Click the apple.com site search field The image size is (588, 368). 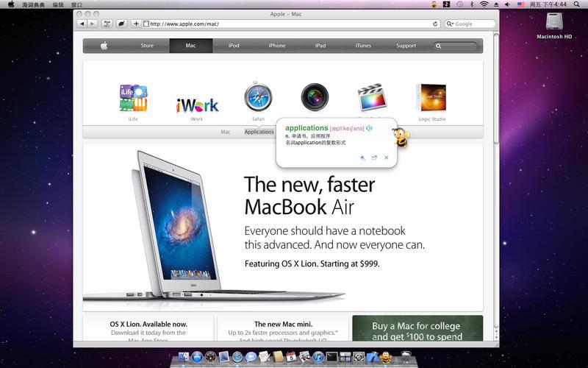pyautogui.click(x=456, y=46)
